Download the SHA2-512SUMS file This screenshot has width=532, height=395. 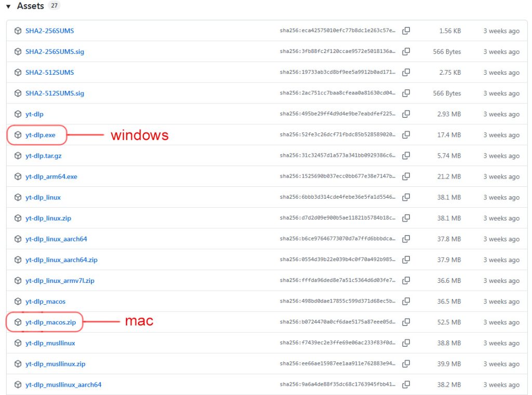coord(49,72)
